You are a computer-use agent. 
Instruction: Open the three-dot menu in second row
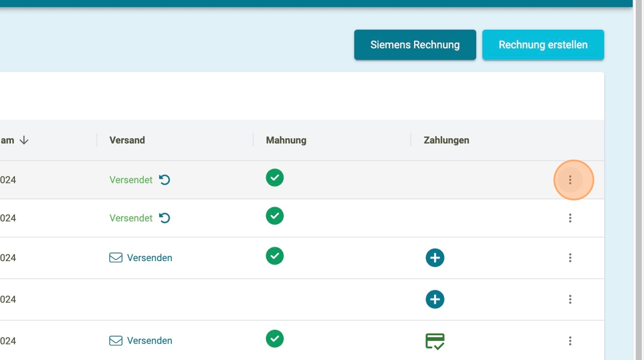point(570,218)
